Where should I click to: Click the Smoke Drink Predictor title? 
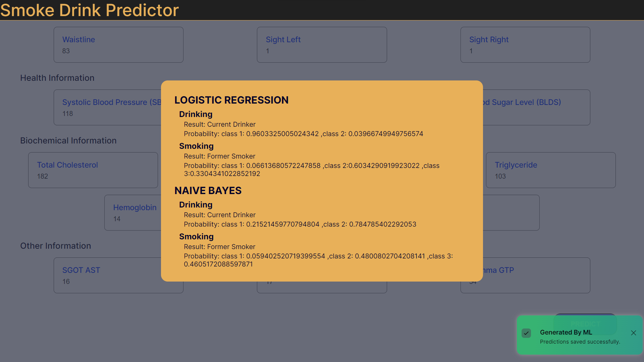90,10
